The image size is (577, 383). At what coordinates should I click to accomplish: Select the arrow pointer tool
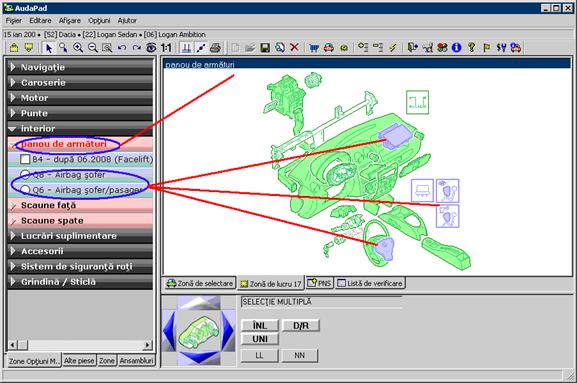click(49, 48)
